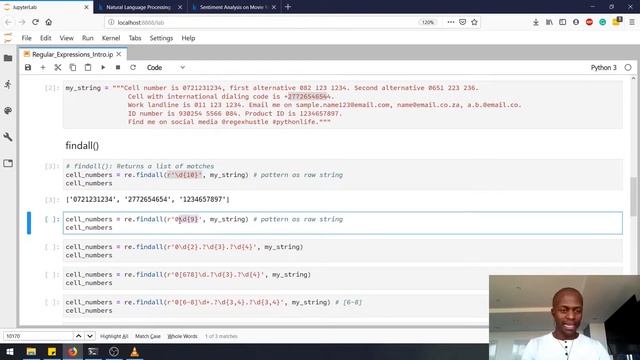Open the File menu
This screenshot has height=360, width=640.
27,38
